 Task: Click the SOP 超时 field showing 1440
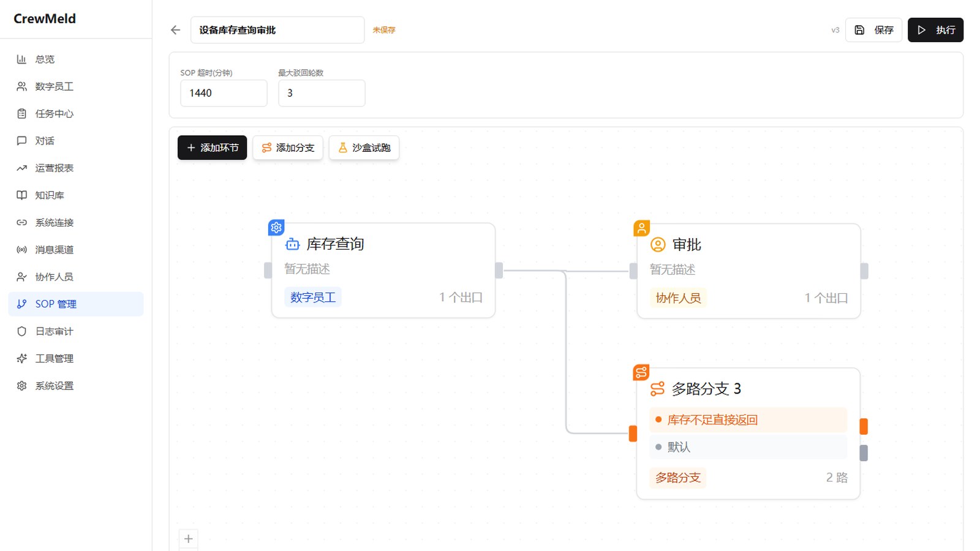tap(224, 93)
